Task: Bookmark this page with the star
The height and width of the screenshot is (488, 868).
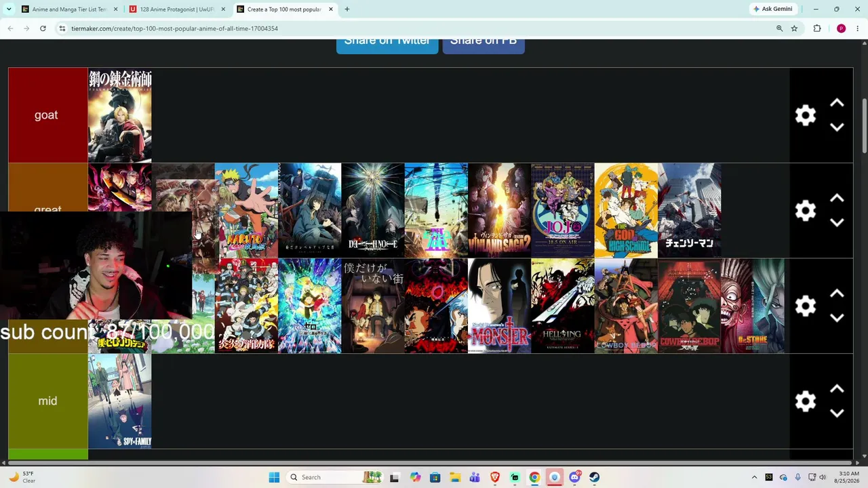Action: tap(794, 28)
